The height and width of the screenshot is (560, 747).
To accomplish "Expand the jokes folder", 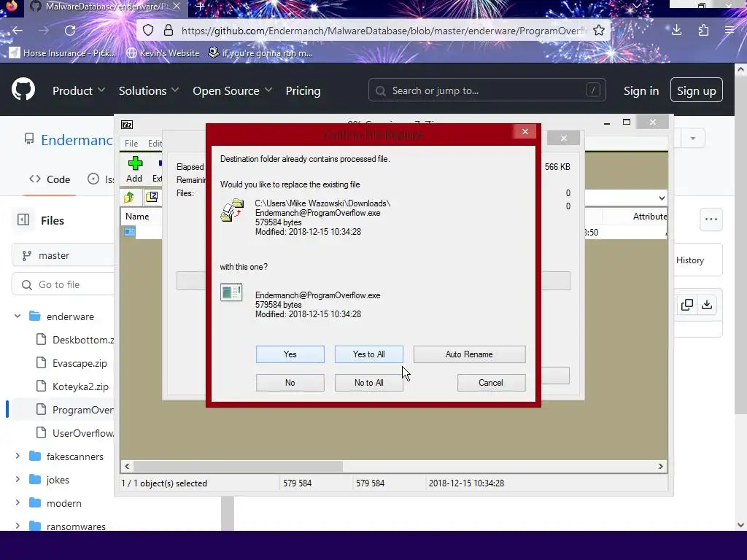I will [x=18, y=479].
